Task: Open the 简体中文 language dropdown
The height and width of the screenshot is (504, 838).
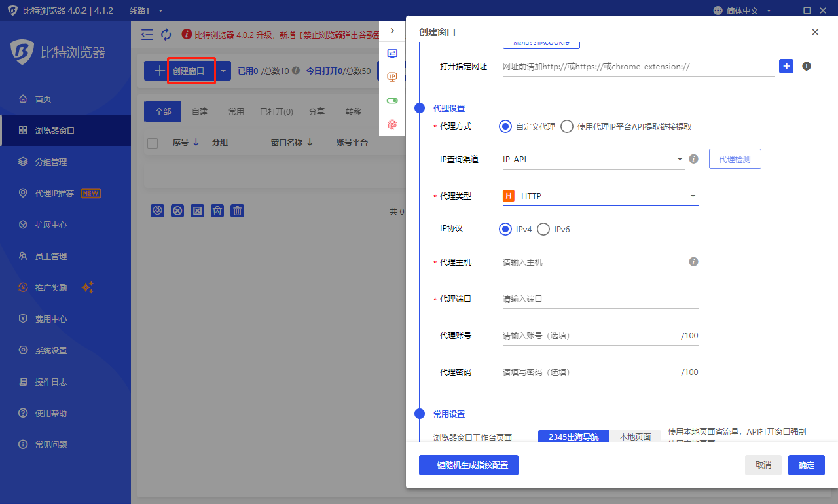Action: coord(742,10)
